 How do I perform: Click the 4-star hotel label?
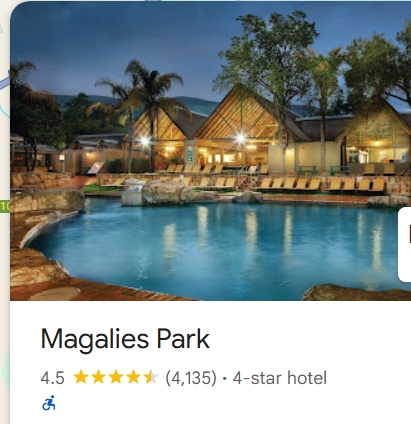[x=280, y=378]
